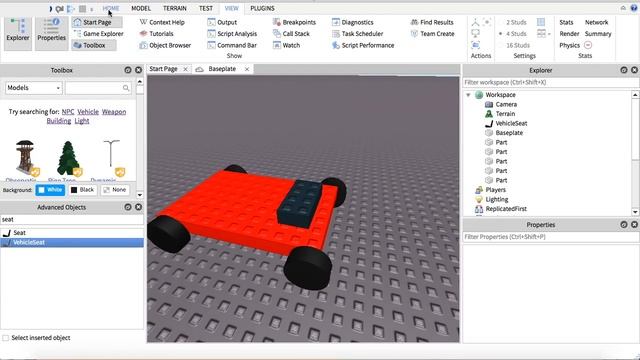This screenshot has height=360, width=640.
Task: Select Seat in Advanced Objects list
Action: 72,233
